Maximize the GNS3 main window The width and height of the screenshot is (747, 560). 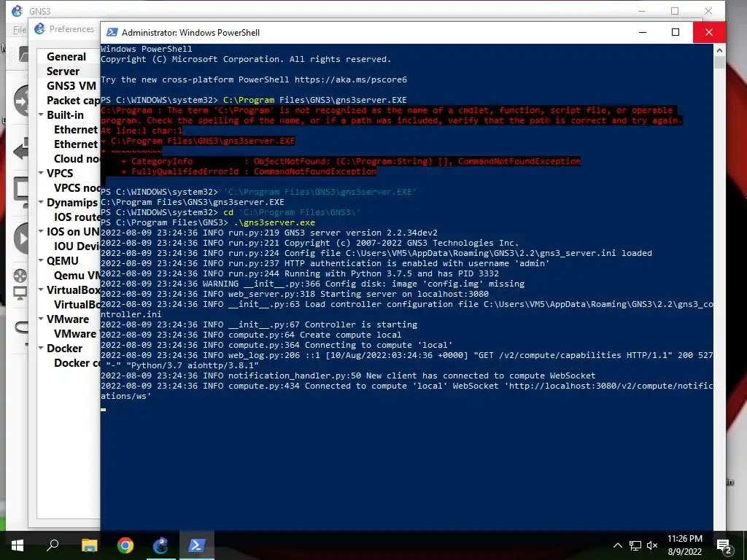[x=675, y=11]
